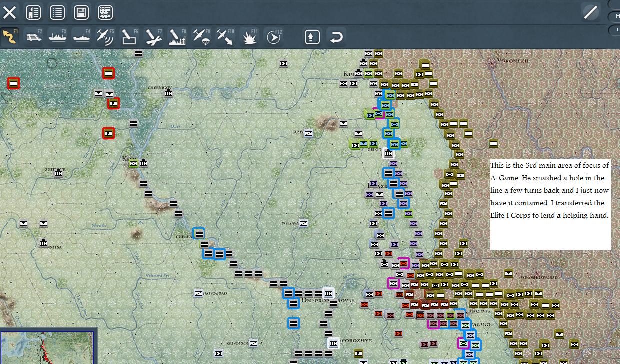This screenshot has width=620, height=364.
Task: Click the 'M' pill button
Action: coord(615,16)
